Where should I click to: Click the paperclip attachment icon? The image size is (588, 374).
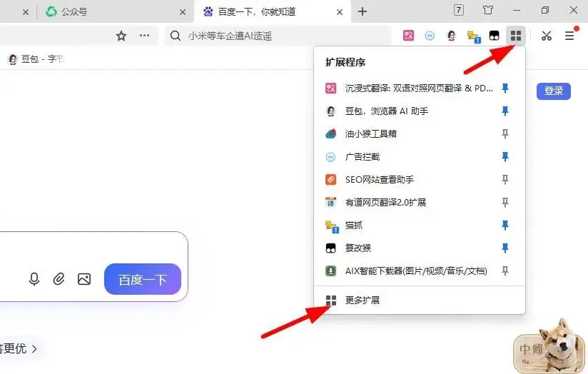pyautogui.click(x=59, y=279)
